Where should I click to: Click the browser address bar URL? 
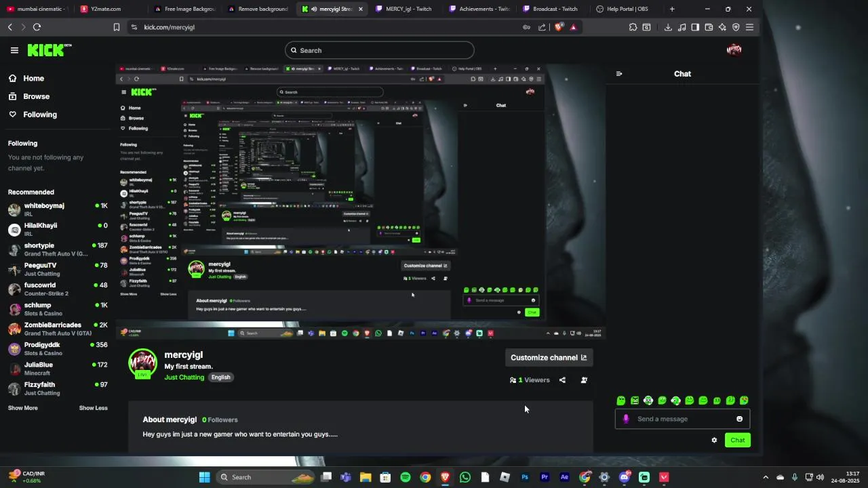point(169,27)
